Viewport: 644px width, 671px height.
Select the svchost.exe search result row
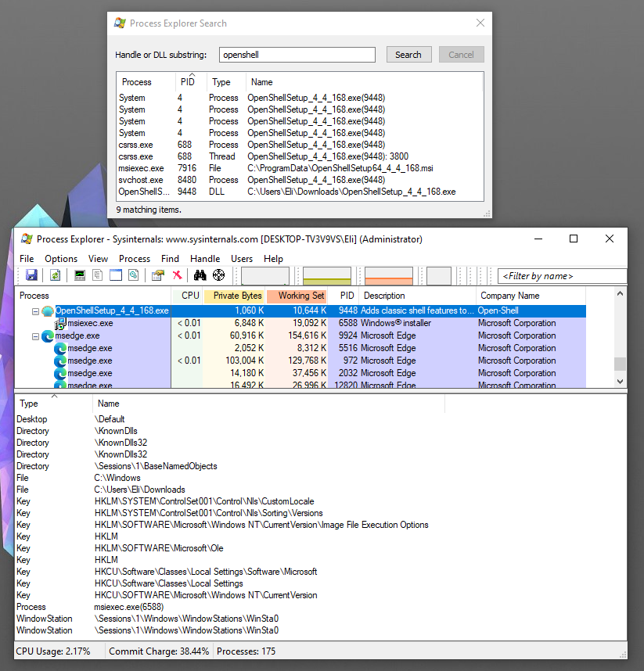300,180
